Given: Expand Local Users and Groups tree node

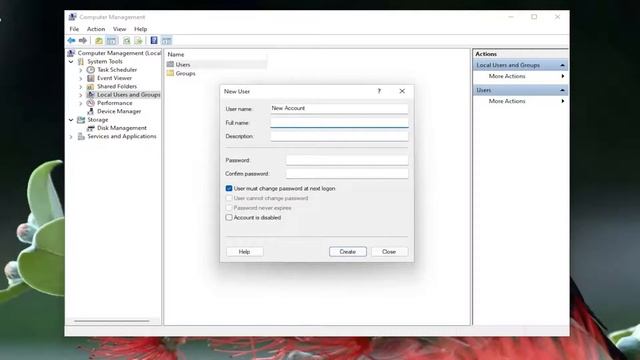Looking at the screenshot, I should point(81,95).
